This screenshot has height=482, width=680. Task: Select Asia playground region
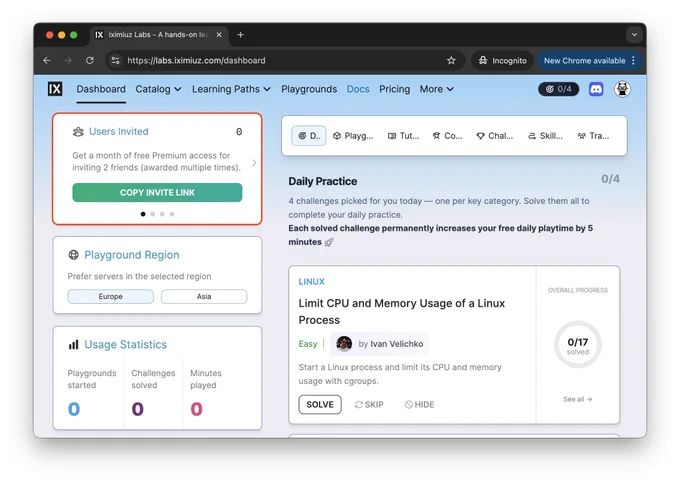[x=204, y=296]
